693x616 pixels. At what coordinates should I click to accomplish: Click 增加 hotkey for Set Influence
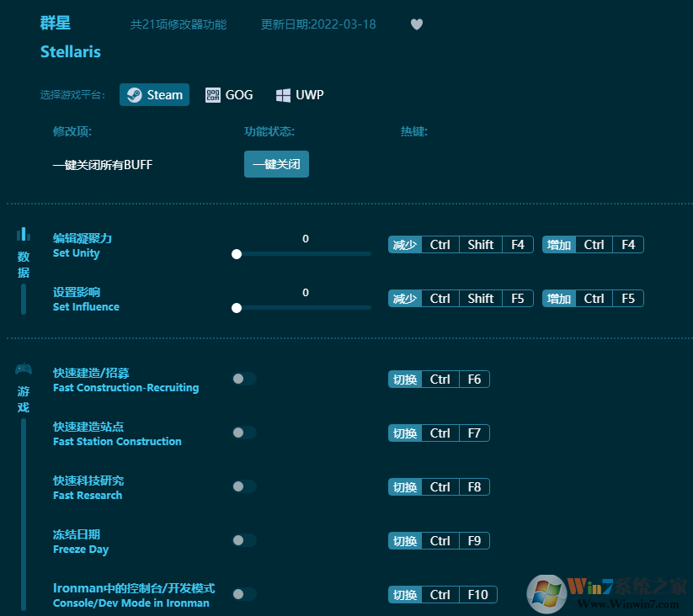tap(559, 299)
